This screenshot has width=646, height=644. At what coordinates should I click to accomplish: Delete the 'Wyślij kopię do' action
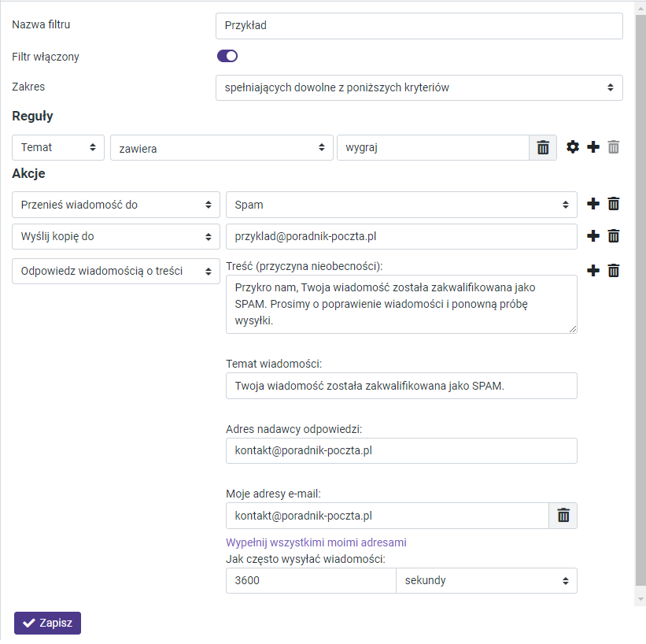click(x=614, y=236)
